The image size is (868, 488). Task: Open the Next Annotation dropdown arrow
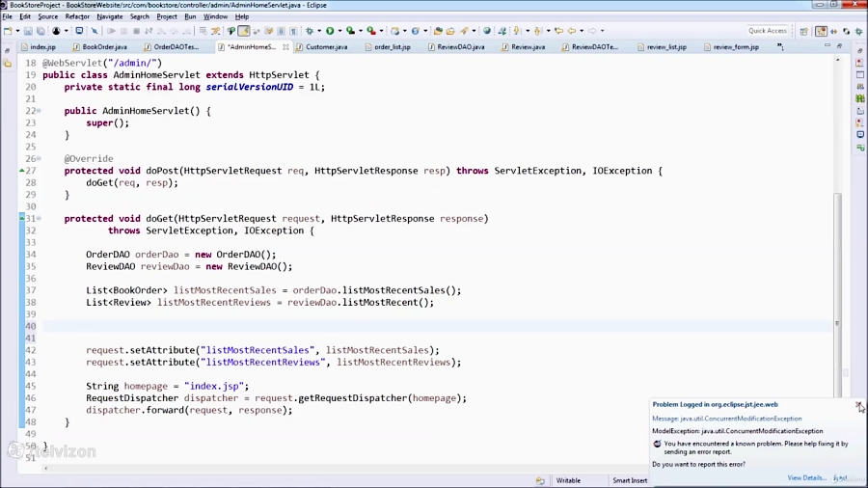point(528,31)
